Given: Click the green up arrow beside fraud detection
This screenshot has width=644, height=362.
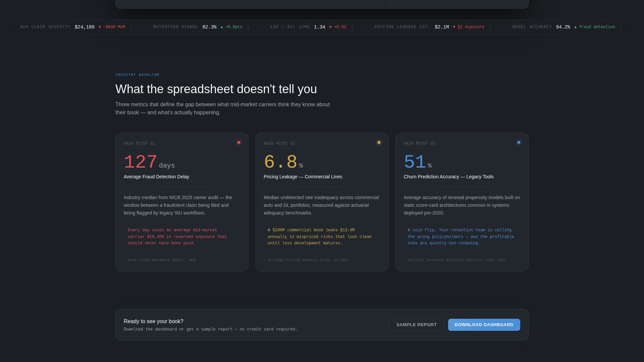Looking at the screenshot, I should (x=575, y=27).
